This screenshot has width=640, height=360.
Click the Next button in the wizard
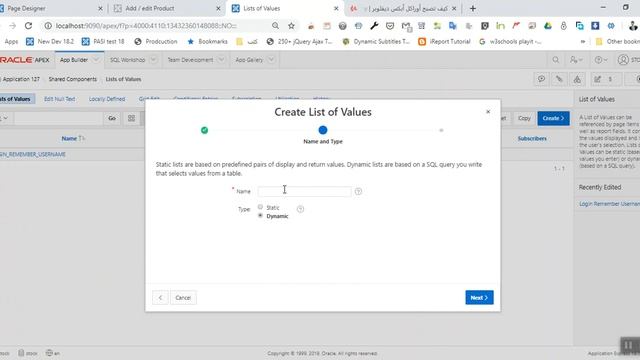[479, 298]
